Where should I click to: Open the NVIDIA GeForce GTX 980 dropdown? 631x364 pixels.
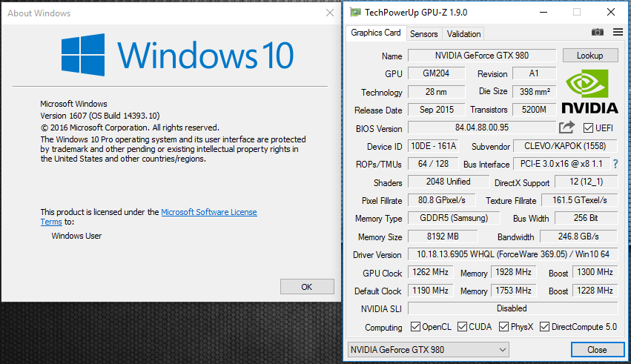pos(428,349)
